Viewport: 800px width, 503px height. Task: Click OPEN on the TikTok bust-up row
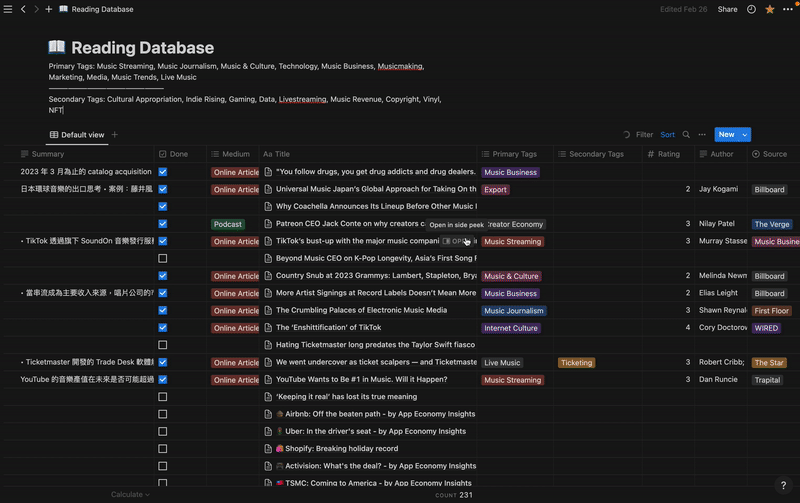coord(456,241)
